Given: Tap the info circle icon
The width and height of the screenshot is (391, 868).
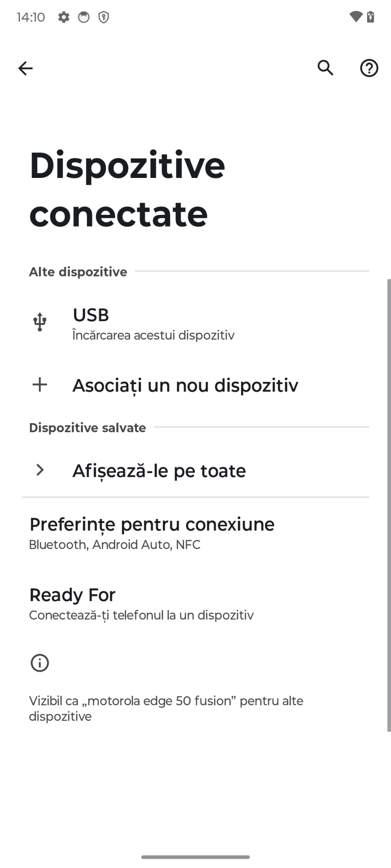Looking at the screenshot, I should [40, 663].
